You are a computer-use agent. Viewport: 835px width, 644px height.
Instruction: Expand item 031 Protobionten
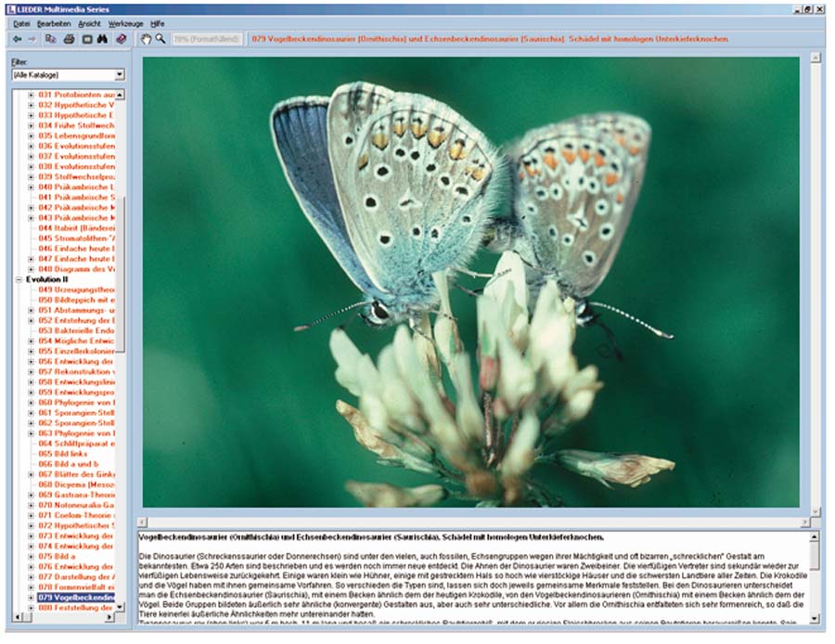pos(32,95)
